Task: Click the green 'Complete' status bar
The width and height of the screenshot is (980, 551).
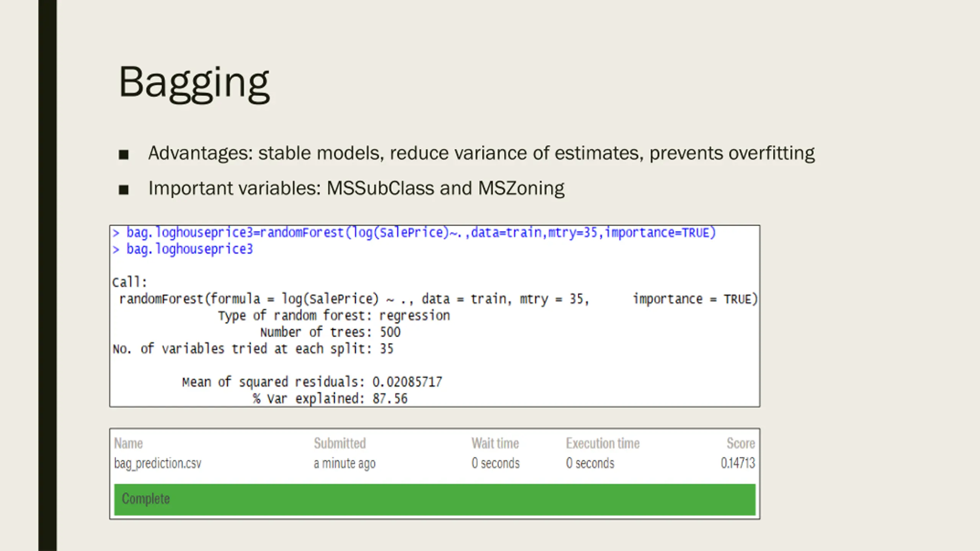Action: [435, 500]
